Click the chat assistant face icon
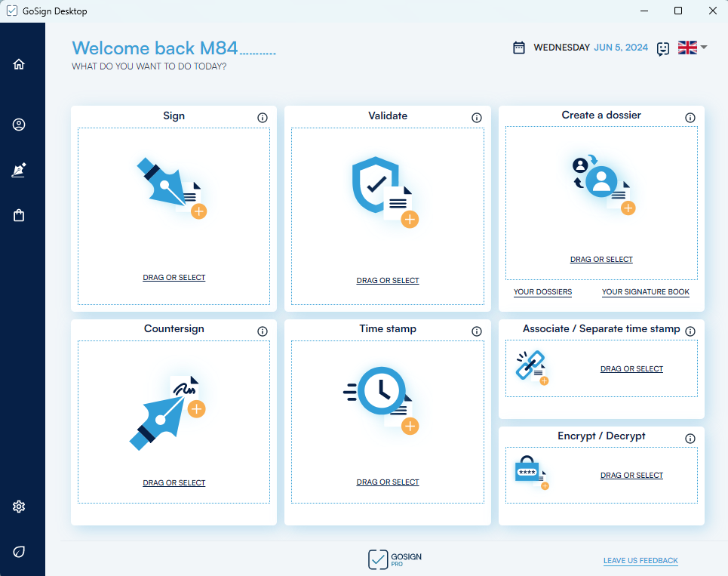Viewport: 728px width, 576px height. click(x=663, y=48)
